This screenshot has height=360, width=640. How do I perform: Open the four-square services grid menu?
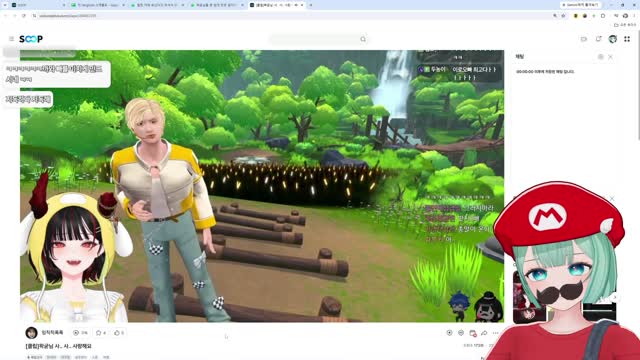tap(627, 39)
